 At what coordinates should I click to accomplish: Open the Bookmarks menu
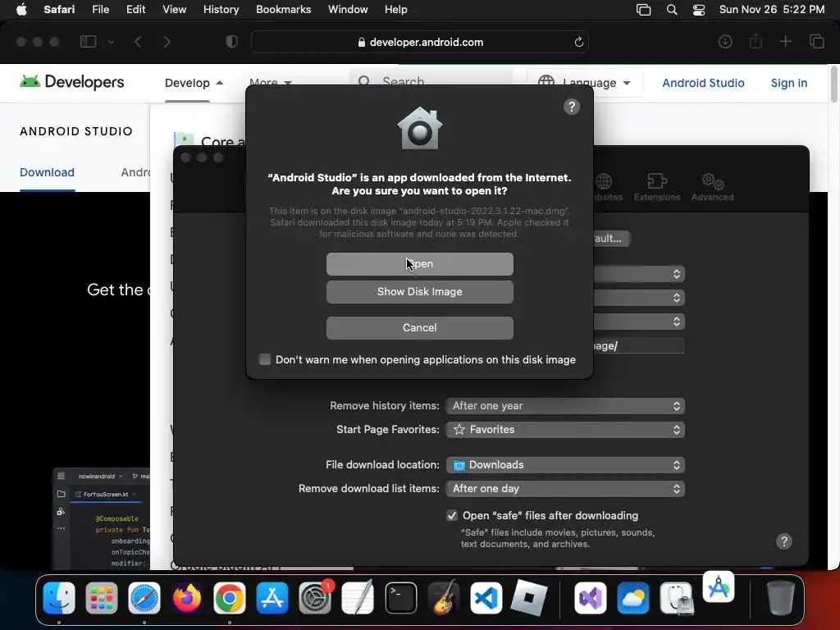click(x=283, y=10)
